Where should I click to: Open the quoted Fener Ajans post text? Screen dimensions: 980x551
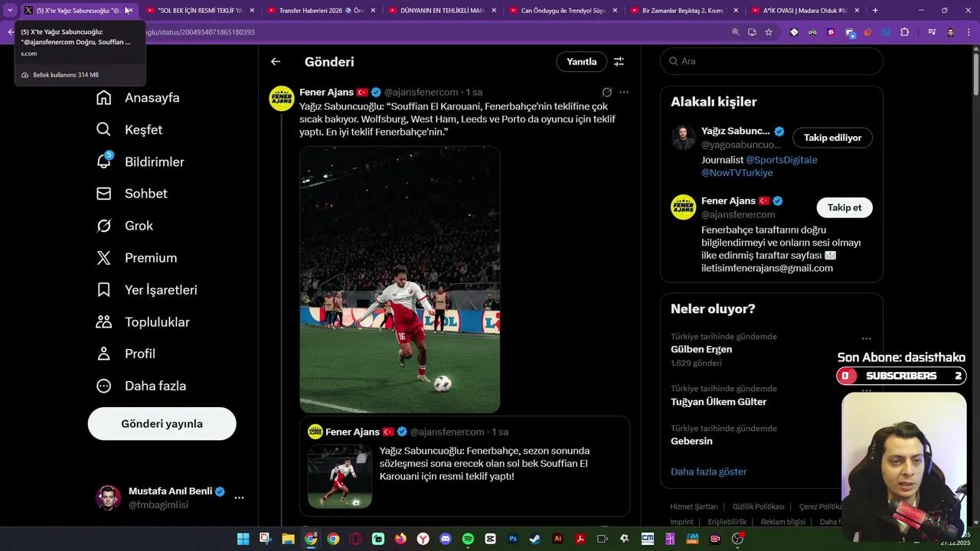point(484,463)
